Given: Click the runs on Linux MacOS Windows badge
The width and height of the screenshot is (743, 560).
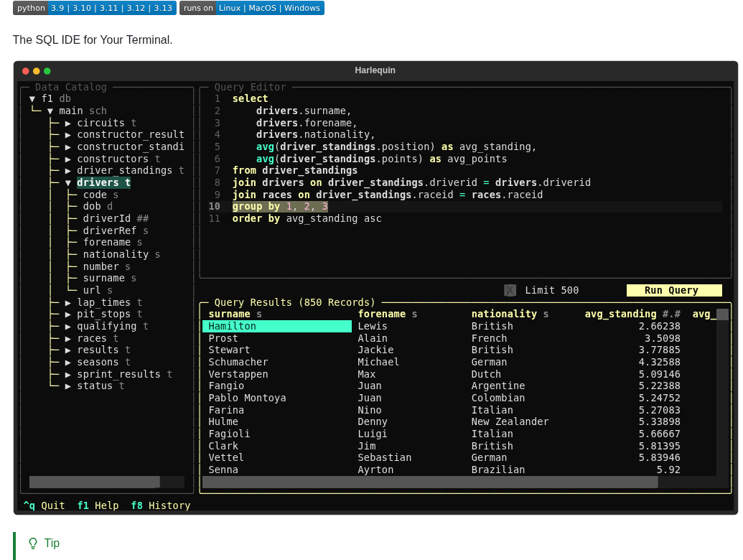Looking at the screenshot, I should point(252,8).
